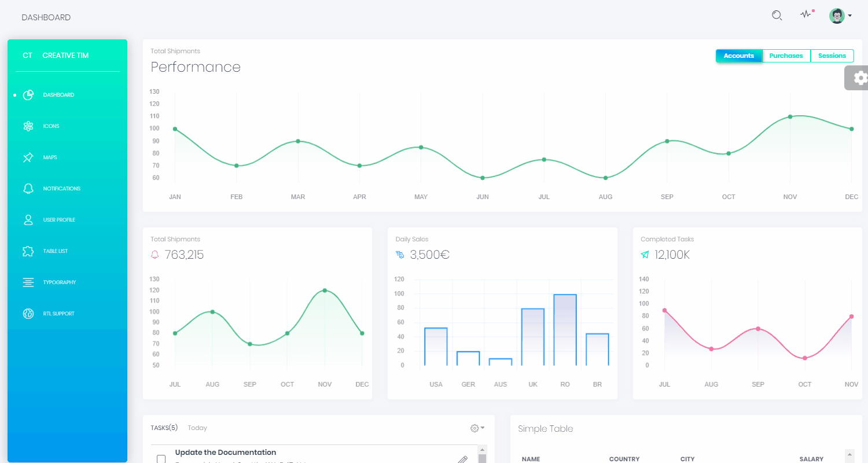
Task: Switch to the Purchases tab
Action: (786, 56)
